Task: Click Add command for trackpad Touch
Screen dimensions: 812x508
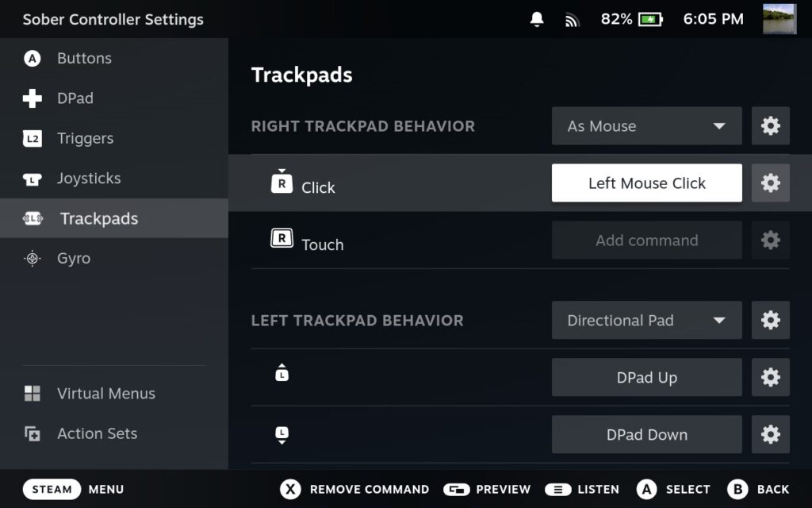Action: (646, 241)
